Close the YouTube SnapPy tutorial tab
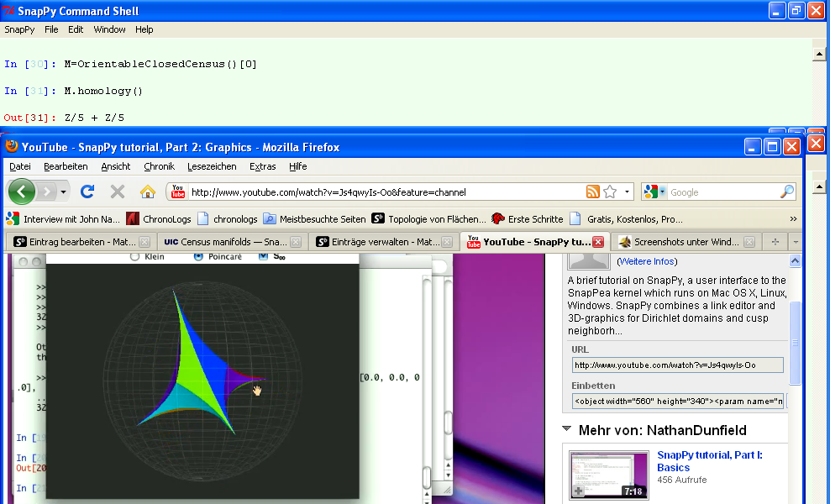830x504 pixels. click(x=598, y=242)
